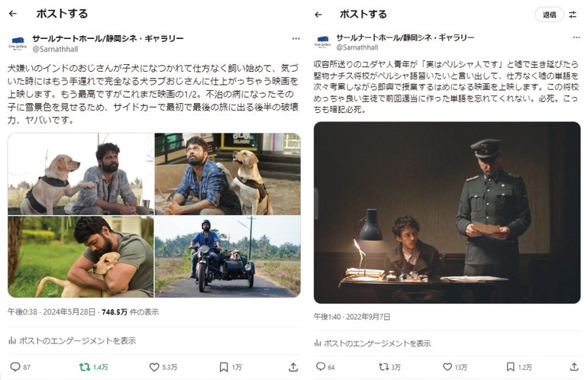This screenshot has width=588, height=380.
Task: Open the sidecar motorcycle photo
Action: tap(228, 256)
